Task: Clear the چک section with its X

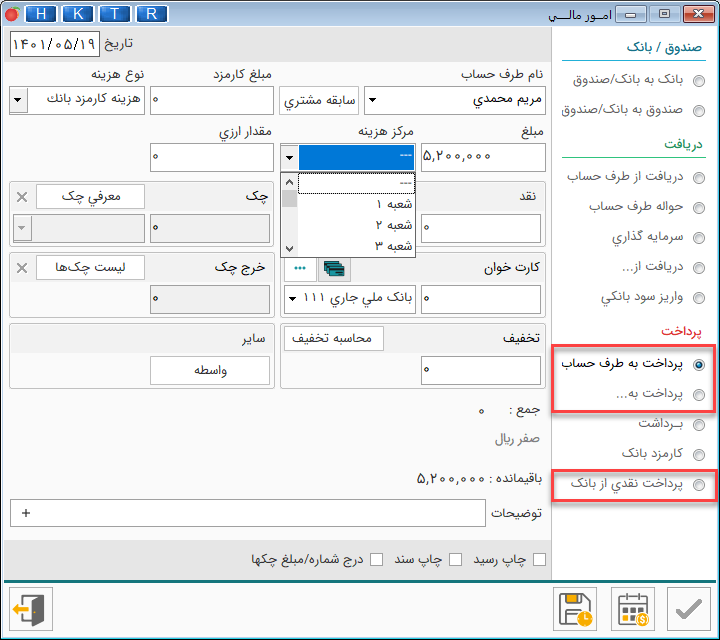Action: (x=22, y=197)
